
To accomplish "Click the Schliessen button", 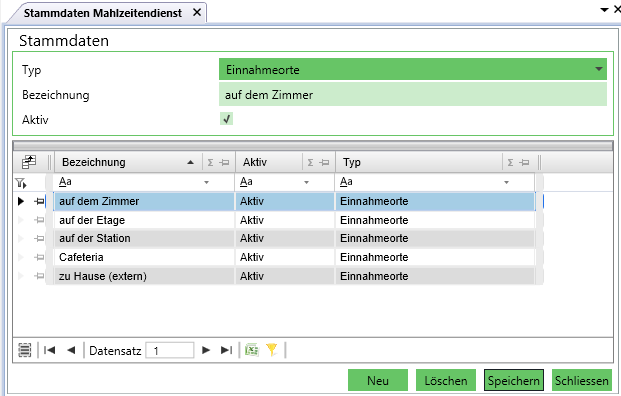I will point(581,381).
